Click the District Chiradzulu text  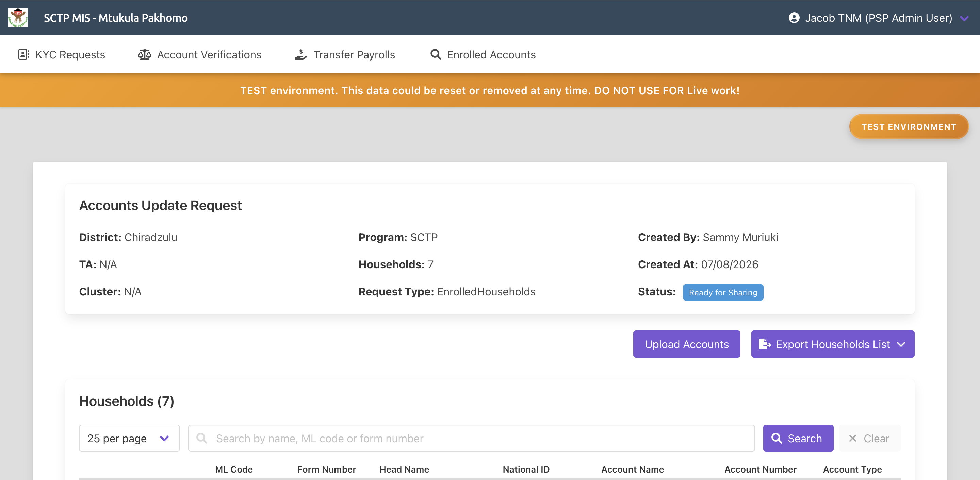pyautogui.click(x=128, y=237)
